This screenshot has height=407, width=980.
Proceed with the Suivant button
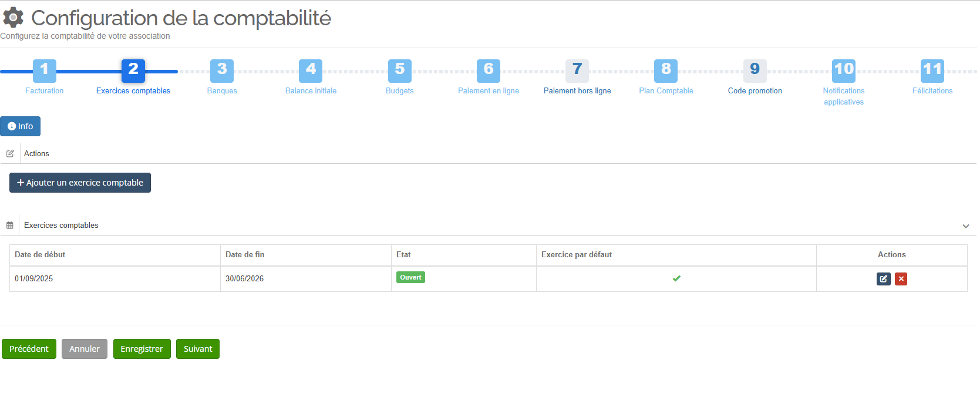pyautogui.click(x=197, y=349)
